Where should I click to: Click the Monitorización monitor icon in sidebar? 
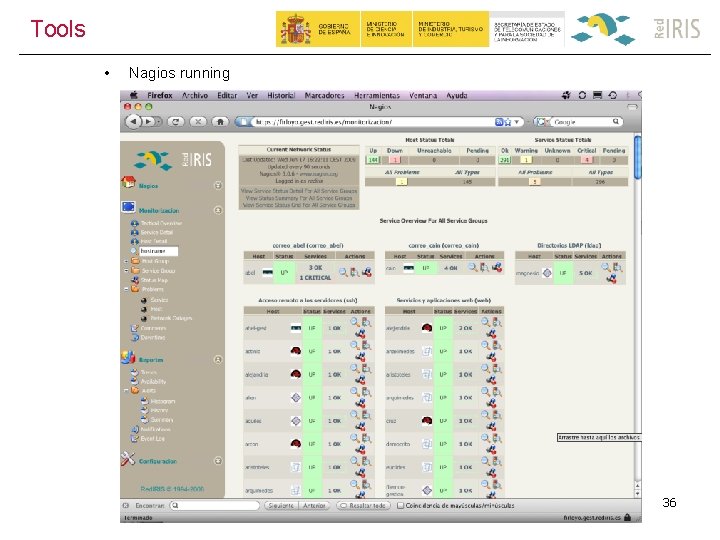[128, 207]
